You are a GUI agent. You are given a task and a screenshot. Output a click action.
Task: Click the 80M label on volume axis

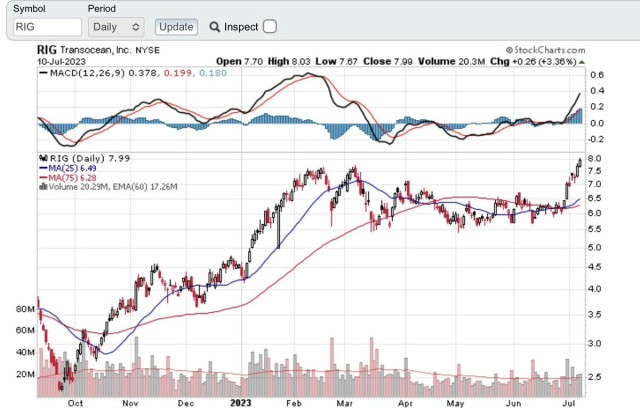coord(25,309)
